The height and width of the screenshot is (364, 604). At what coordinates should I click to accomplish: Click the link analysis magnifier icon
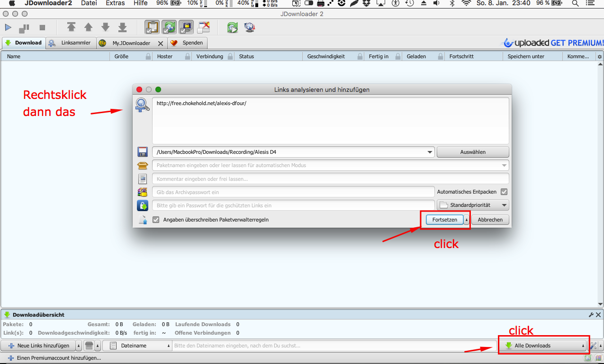143,105
